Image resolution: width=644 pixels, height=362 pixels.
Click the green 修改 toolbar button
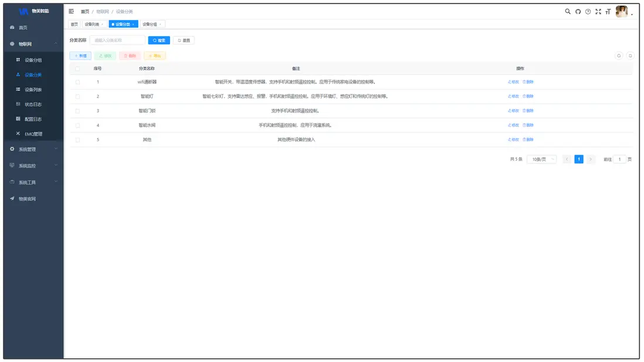pyautogui.click(x=105, y=56)
